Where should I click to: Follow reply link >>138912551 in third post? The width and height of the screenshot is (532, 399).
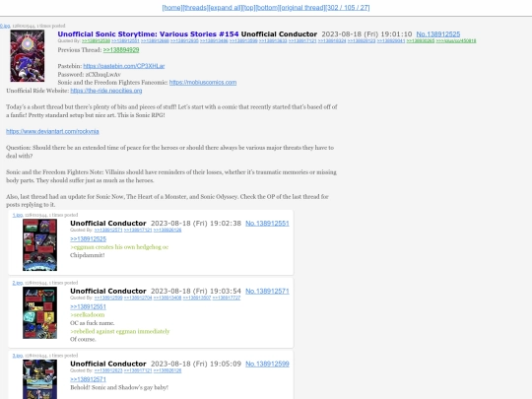(89, 306)
